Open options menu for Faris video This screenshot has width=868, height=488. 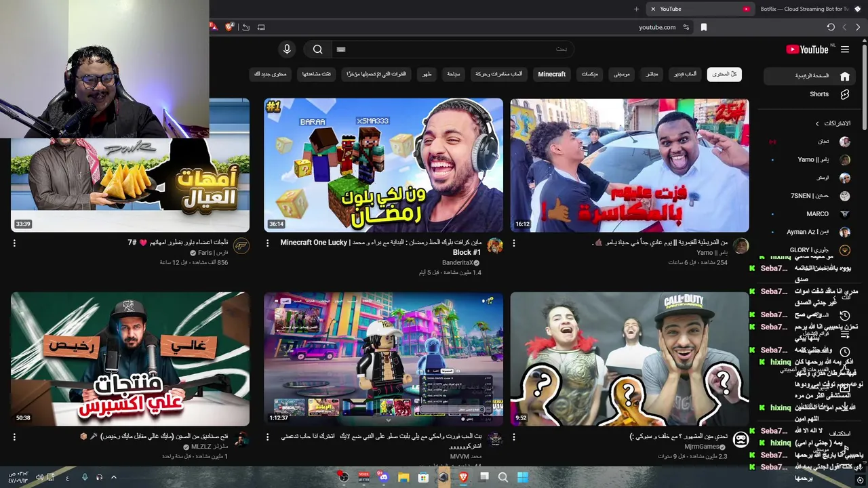tap(14, 243)
